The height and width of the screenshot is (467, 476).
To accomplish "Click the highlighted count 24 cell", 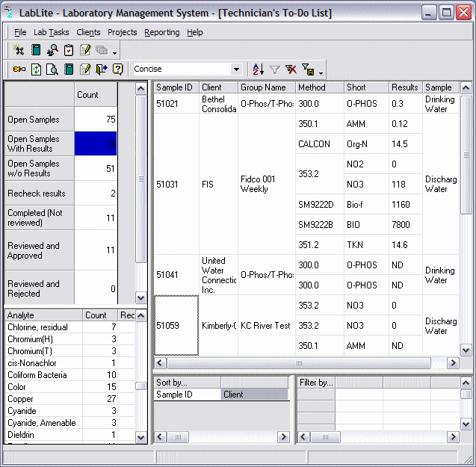I will [x=96, y=143].
